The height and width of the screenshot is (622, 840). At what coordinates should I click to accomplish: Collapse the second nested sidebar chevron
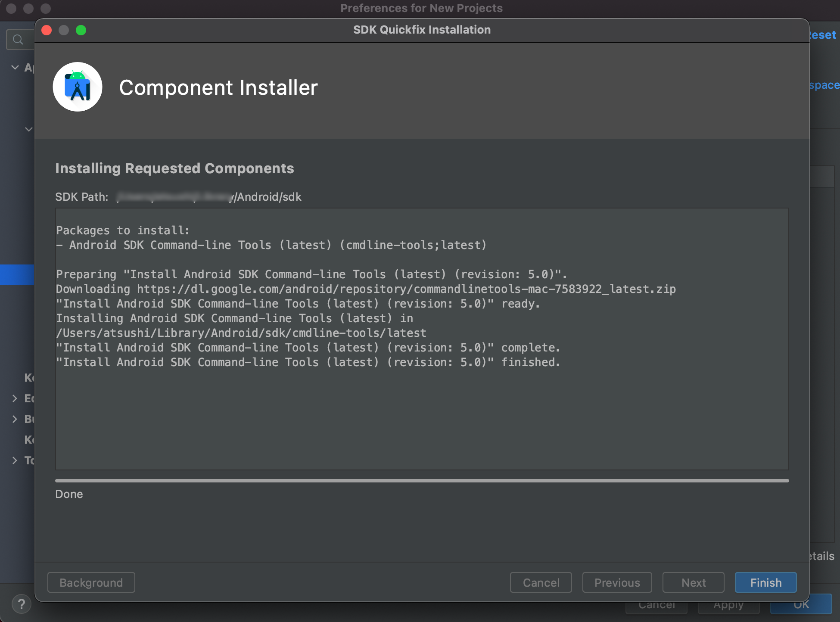coord(28,129)
